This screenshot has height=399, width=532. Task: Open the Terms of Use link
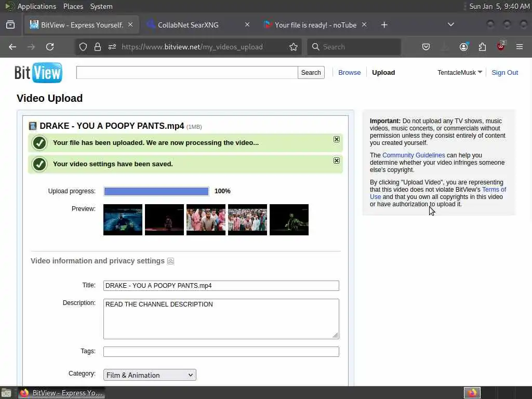coord(494,189)
